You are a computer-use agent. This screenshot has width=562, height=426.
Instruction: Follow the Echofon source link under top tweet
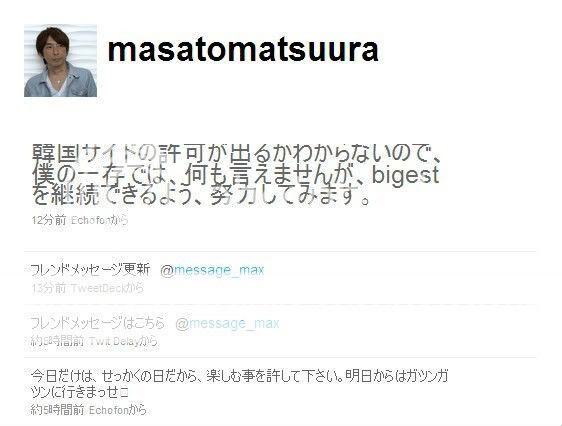click(90, 220)
